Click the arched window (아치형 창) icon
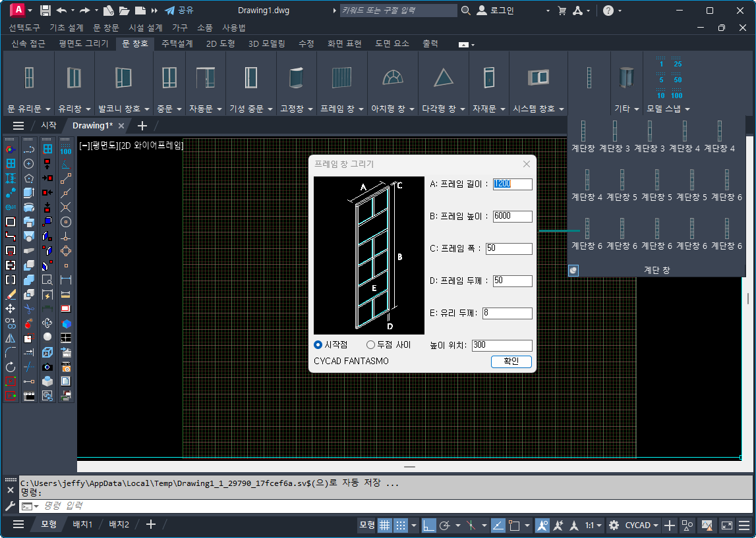This screenshot has width=756, height=538. coord(392,78)
